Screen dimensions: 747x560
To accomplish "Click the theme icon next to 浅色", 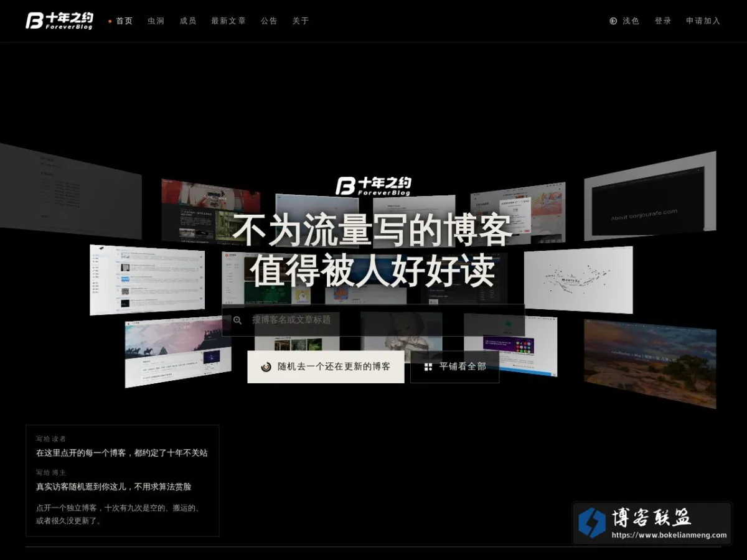I will pos(613,21).
